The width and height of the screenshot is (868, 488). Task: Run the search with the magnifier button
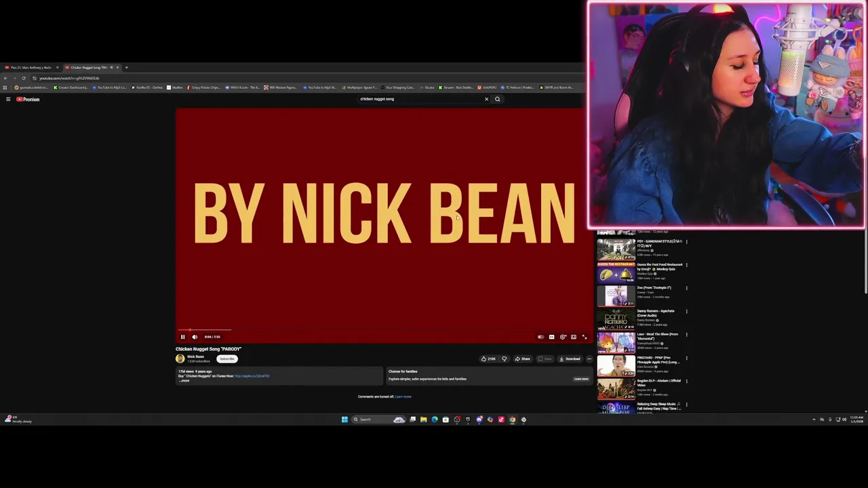[x=497, y=99]
